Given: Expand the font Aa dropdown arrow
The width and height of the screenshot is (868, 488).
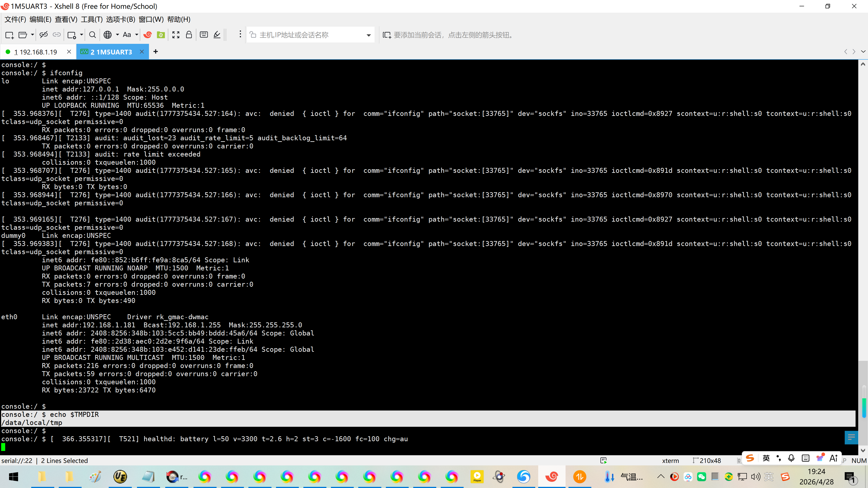Looking at the screenshot, I should [x=137, y=35].
